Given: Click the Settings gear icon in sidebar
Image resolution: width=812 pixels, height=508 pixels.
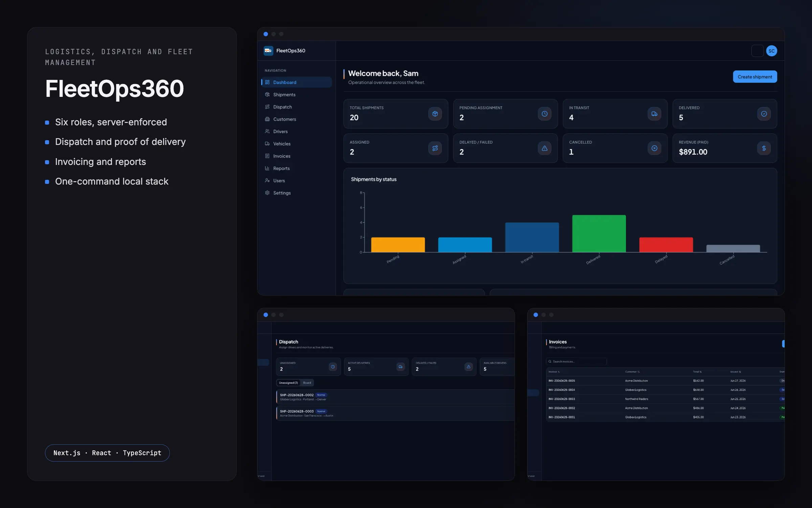Looking at the screenshot, I should [267, 193].
